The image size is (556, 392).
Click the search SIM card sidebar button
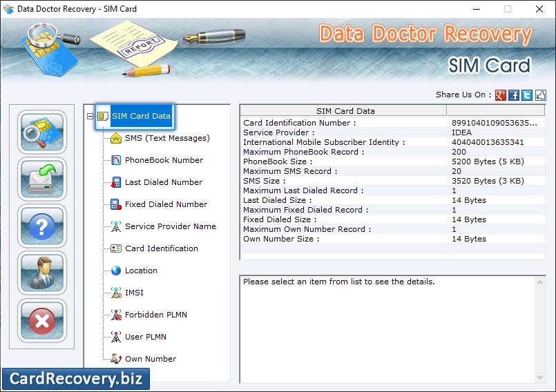pos(42,132)
